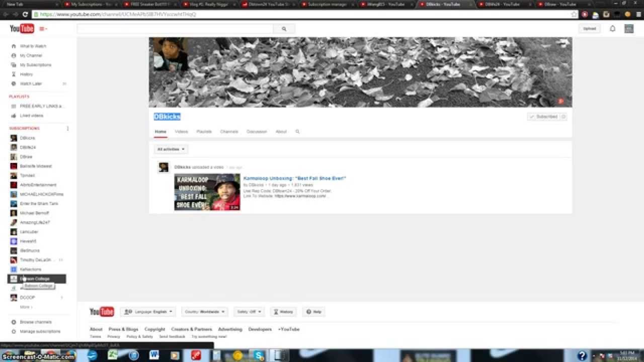Click the Creators & Partners footer link
This screenshot has height=362, width=644.
click(192, 329)
